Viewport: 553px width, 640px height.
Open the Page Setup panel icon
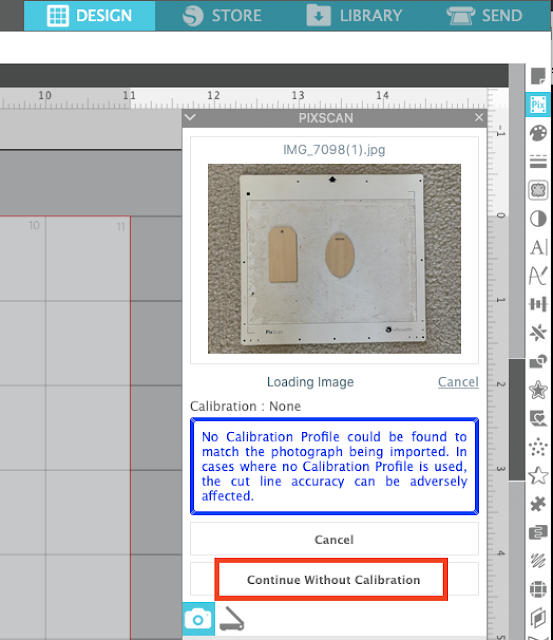[538, 76]
